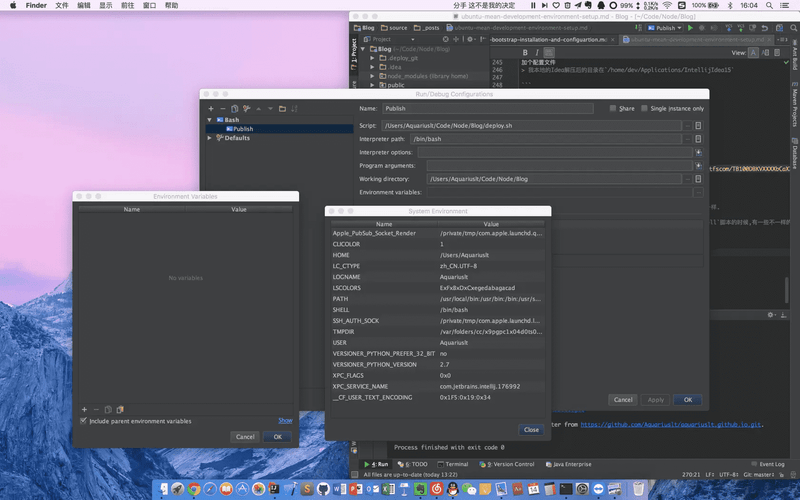Collapse the Bash configuration tree node
The width and height of the screenshot is (800, 500).
(x=210, y=120)
